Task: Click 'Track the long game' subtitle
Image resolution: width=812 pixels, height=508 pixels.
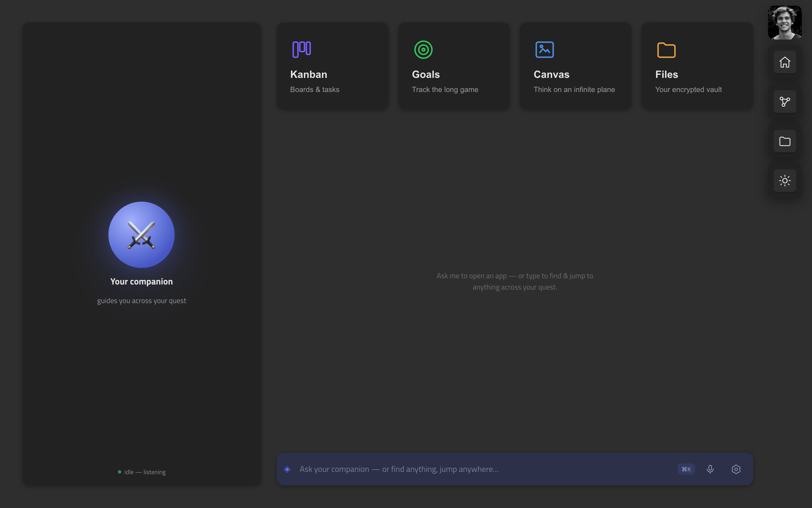Action: click(x=445, y=89)
